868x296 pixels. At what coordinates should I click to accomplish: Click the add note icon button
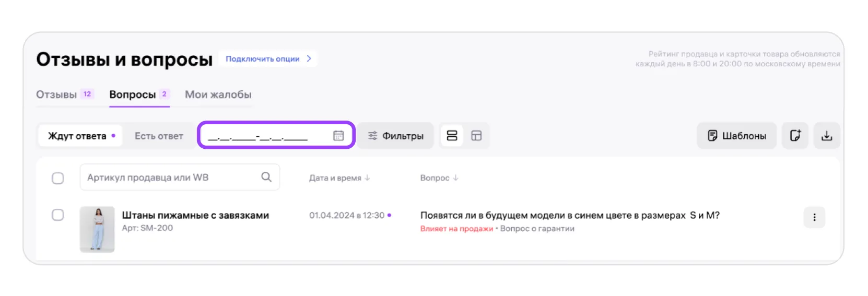coord(795,136)
